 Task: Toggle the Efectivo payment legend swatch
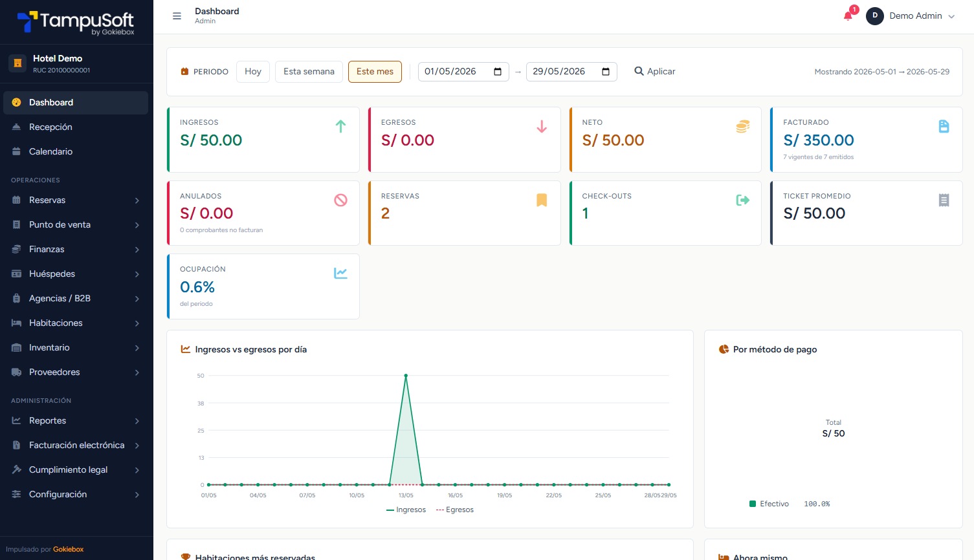(x=753, y=504)
